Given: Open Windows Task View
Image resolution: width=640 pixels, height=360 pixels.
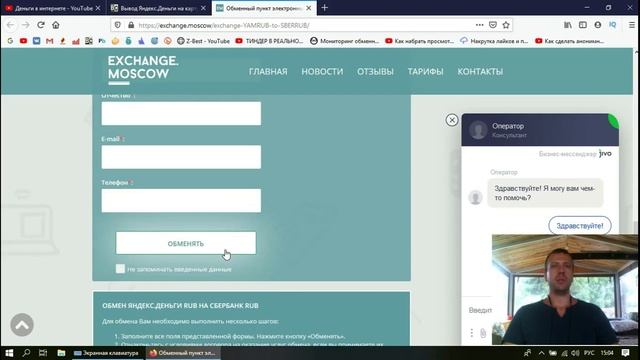Looking at the screenshot, I should point(43,353).
